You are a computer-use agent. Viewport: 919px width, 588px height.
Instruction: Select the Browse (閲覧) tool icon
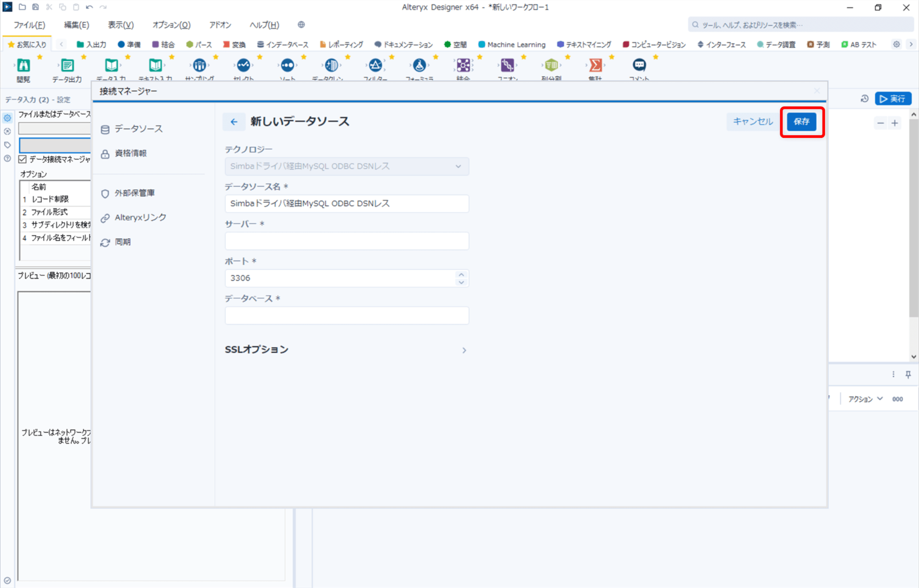23,65
